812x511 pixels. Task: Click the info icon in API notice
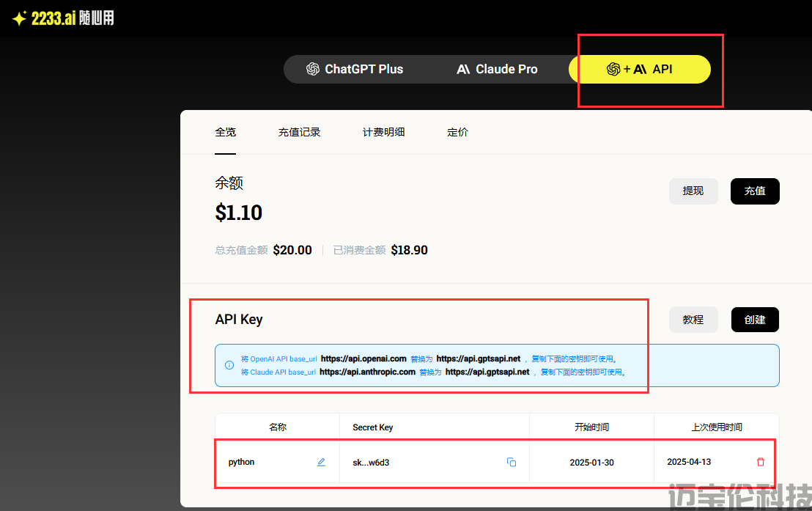[x=229, y=365]
